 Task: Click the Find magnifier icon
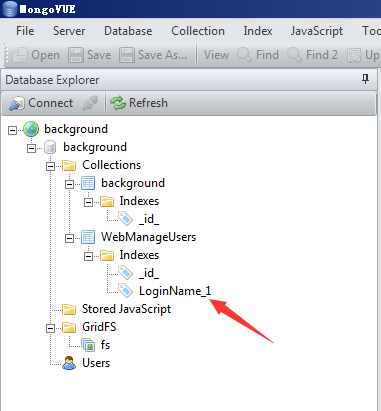pyautogui.click(x=244, y=55)
